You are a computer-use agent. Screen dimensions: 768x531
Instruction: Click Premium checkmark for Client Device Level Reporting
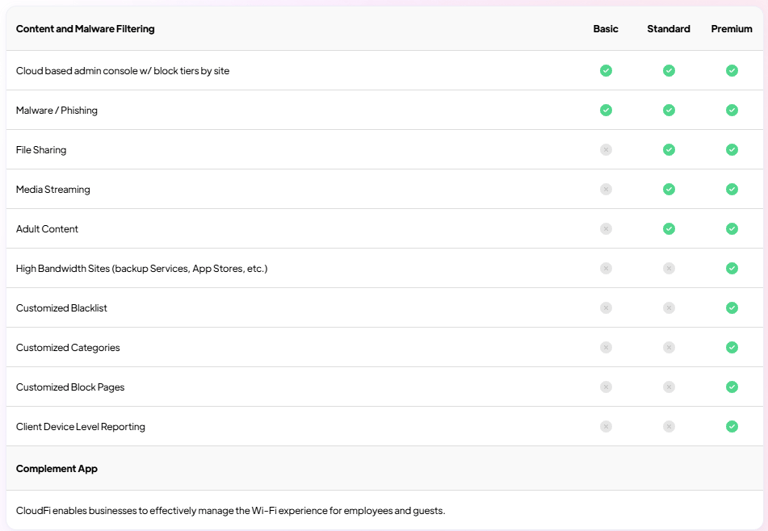click(x=732, y=427)
